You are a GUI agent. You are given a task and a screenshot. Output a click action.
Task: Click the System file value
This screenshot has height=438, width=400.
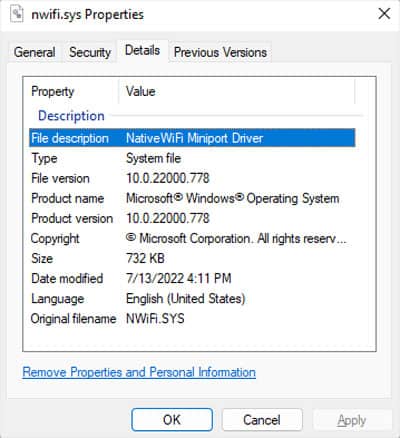point(154,158)
